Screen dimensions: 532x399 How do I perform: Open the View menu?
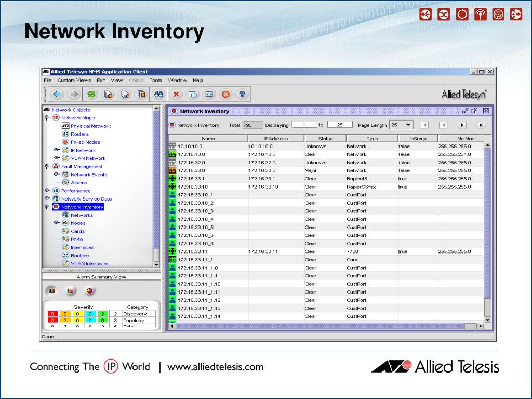point(117,81)
